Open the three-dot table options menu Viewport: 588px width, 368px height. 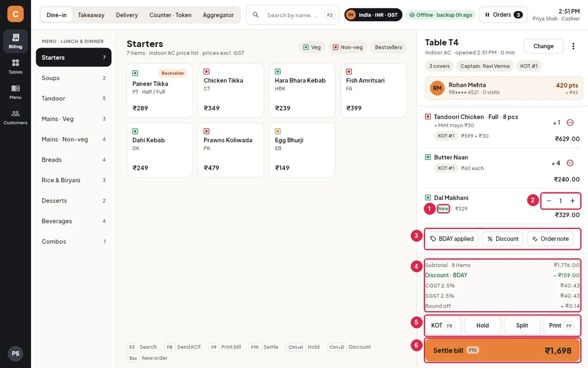coord(573,46)
